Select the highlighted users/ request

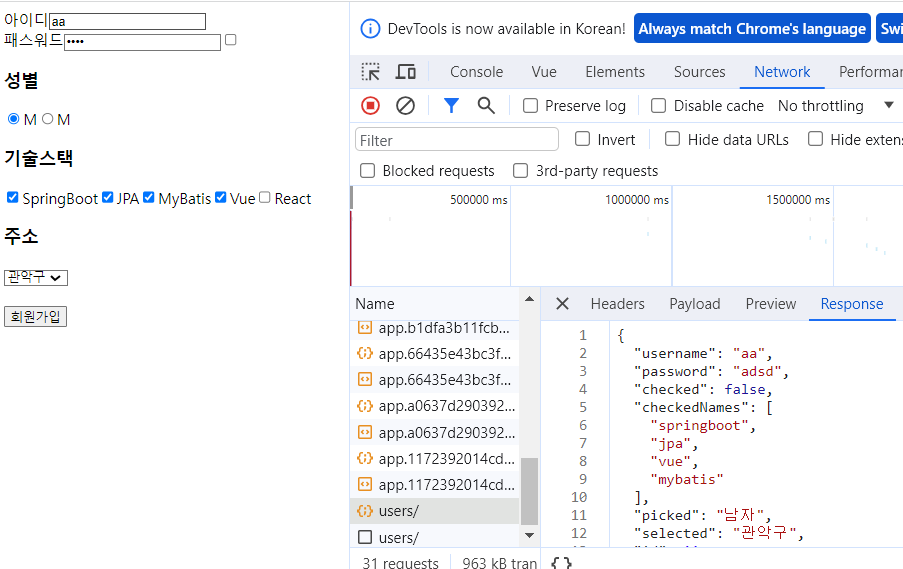point(434,511)
